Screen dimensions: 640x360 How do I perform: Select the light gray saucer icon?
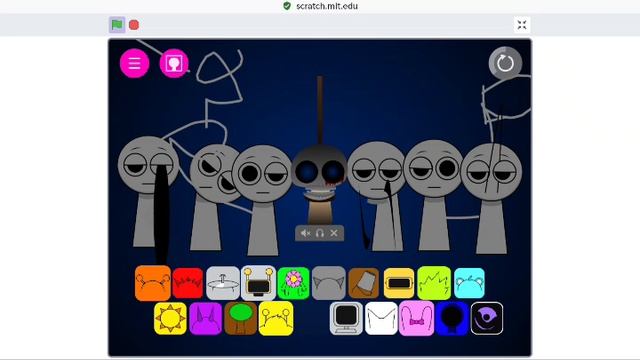[223, 283]
